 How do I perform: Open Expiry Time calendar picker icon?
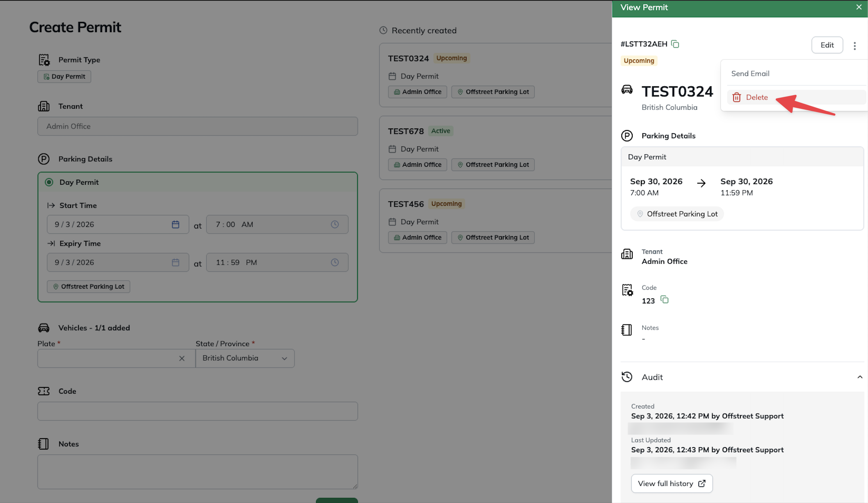coord(176,262)
